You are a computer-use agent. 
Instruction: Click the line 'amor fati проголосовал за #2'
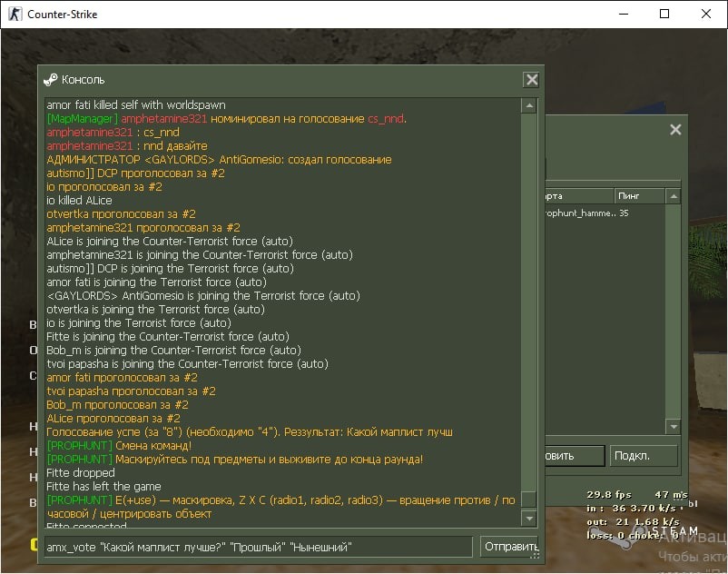click(123, 378)
